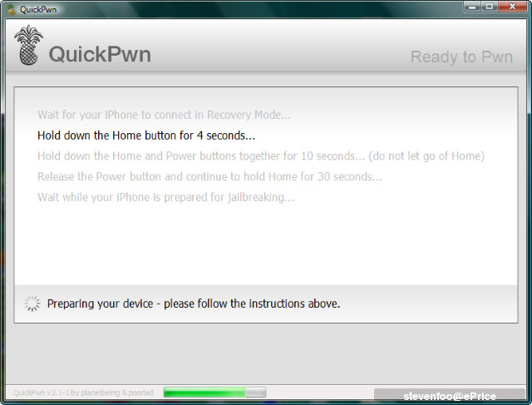Click 'Preparing your device' status message
This screenshot has width=532, height=405.
[x=194, y=304]
